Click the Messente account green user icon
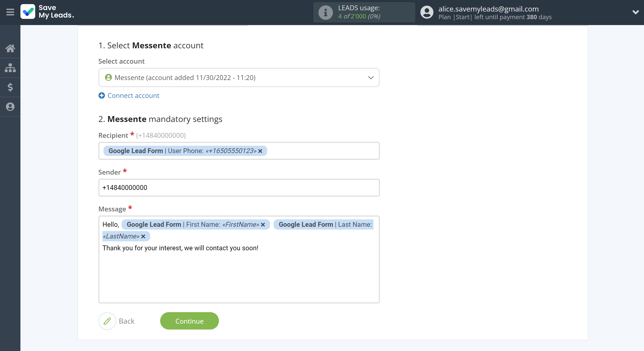The image size is (644, 351). tap(108, 77)
